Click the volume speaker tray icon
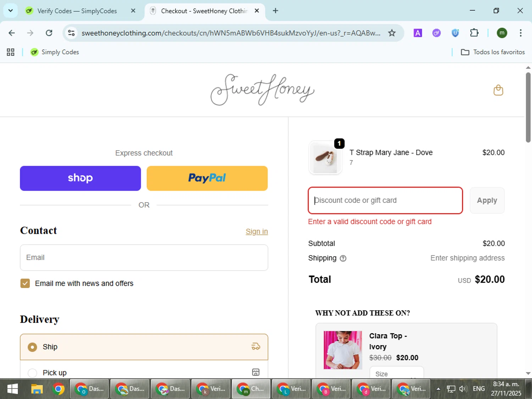 click(462, 389)
